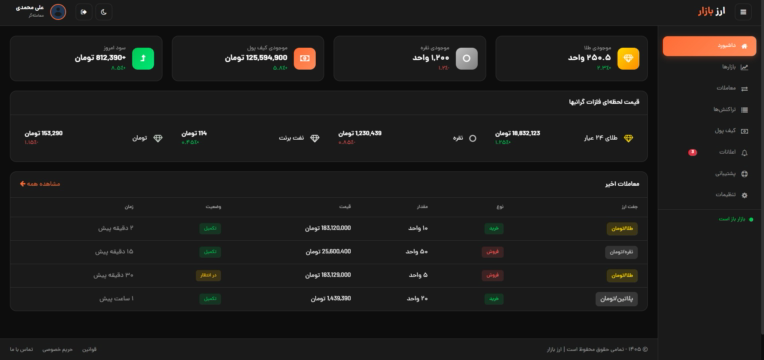Open قوانین footer link
Image resolution: width=764 pixels, height=360 pixels.
[x=89, y=349]
